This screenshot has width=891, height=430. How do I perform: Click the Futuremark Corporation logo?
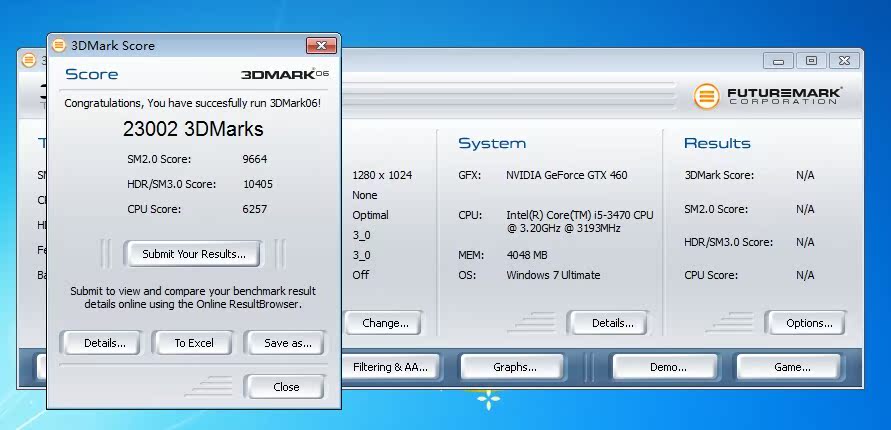pyautogui.click(x=769, y=96)
